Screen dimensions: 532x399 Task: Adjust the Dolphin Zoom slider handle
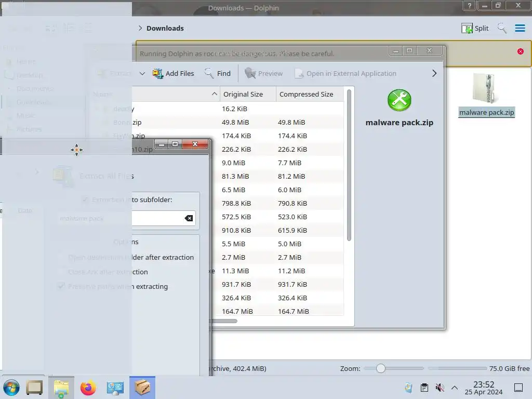click(381, 368)
